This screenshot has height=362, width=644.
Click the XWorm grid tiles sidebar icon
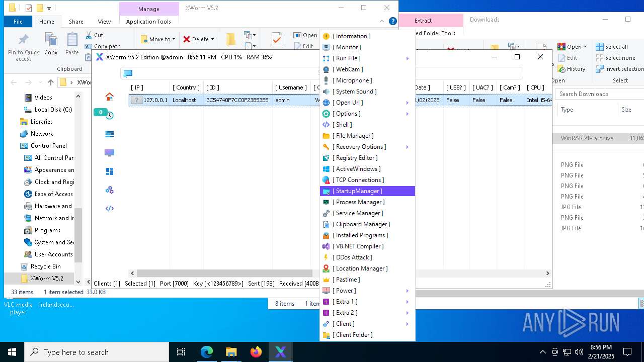click(x=109, y=171)
